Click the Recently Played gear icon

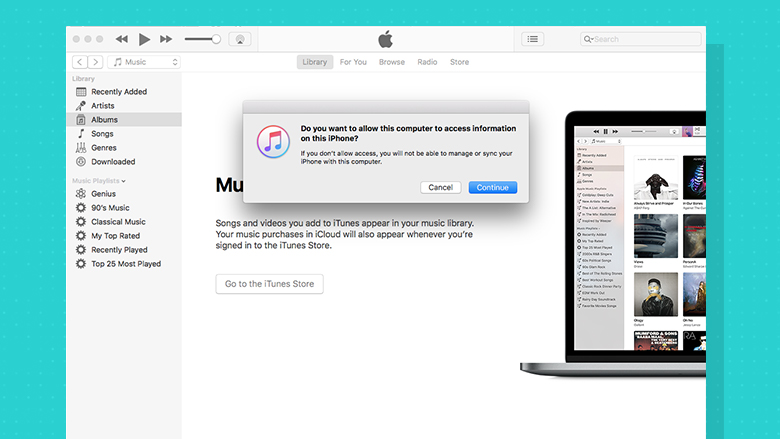81,249
